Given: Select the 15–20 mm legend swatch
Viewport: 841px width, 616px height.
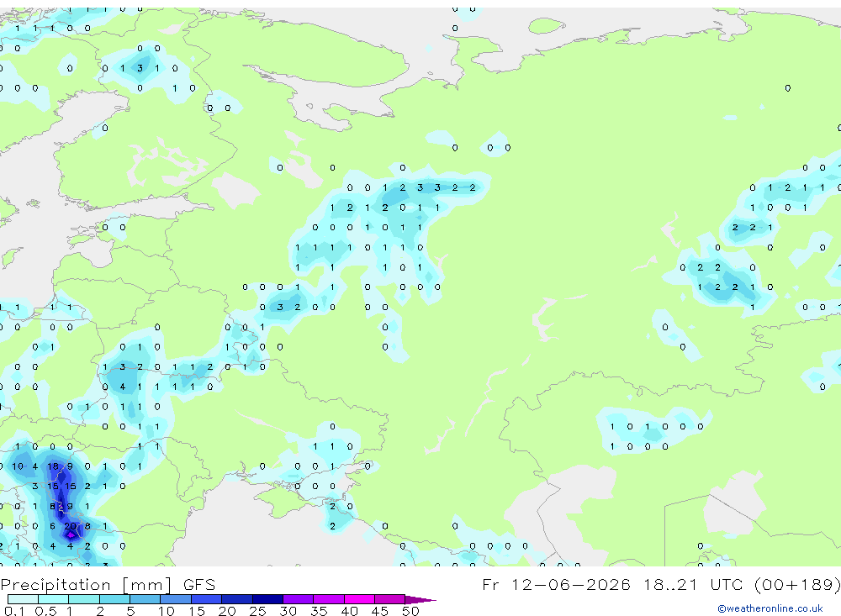Looking at the screenshot, I should click(207, 599).
